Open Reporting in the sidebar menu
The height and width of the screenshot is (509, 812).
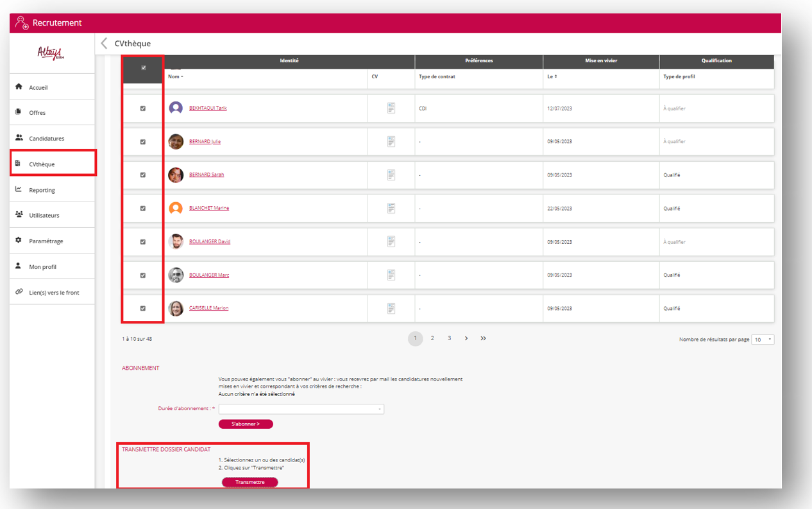coord(42,190)
